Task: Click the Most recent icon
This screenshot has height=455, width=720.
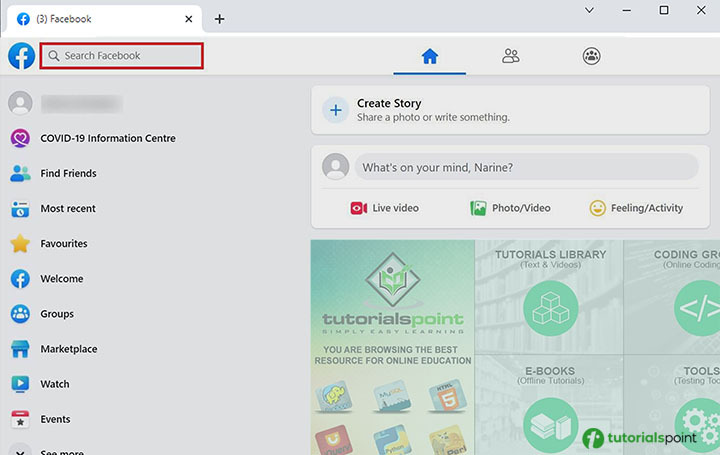Action: tap(20, 209)
